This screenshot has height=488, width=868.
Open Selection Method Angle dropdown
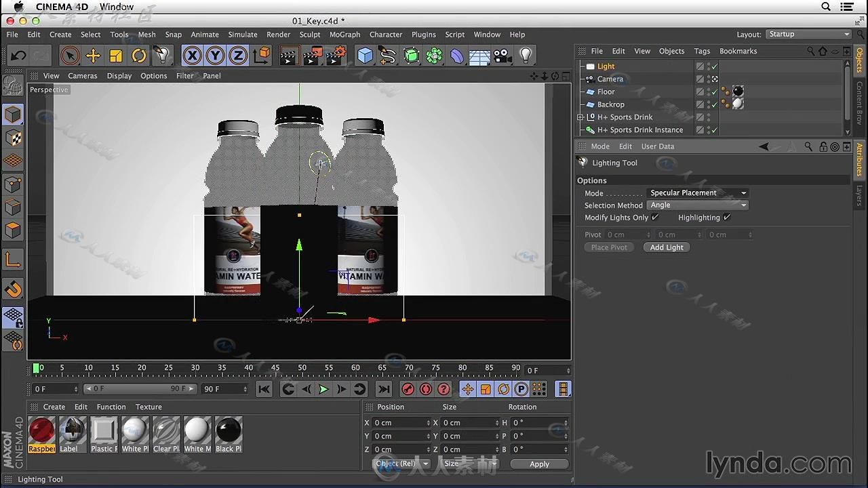[697, 205]
